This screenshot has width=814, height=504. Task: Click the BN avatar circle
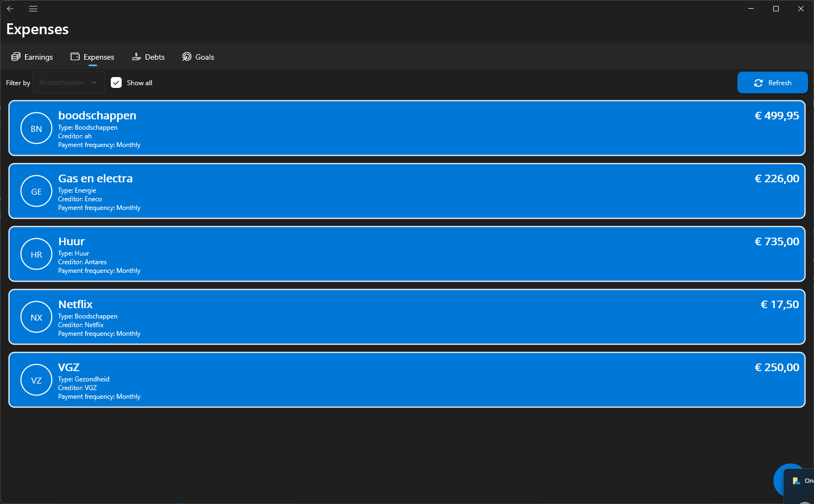[36, 128]
